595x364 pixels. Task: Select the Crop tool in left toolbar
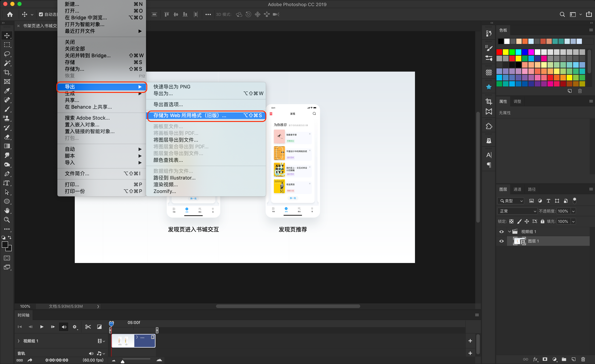[x=7, y=72]
